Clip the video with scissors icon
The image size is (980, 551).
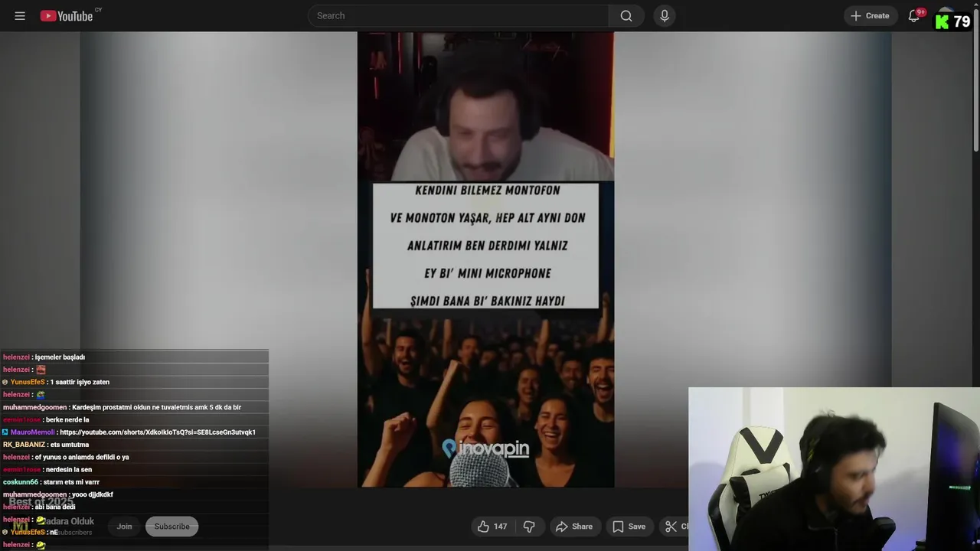coord(674,527)
